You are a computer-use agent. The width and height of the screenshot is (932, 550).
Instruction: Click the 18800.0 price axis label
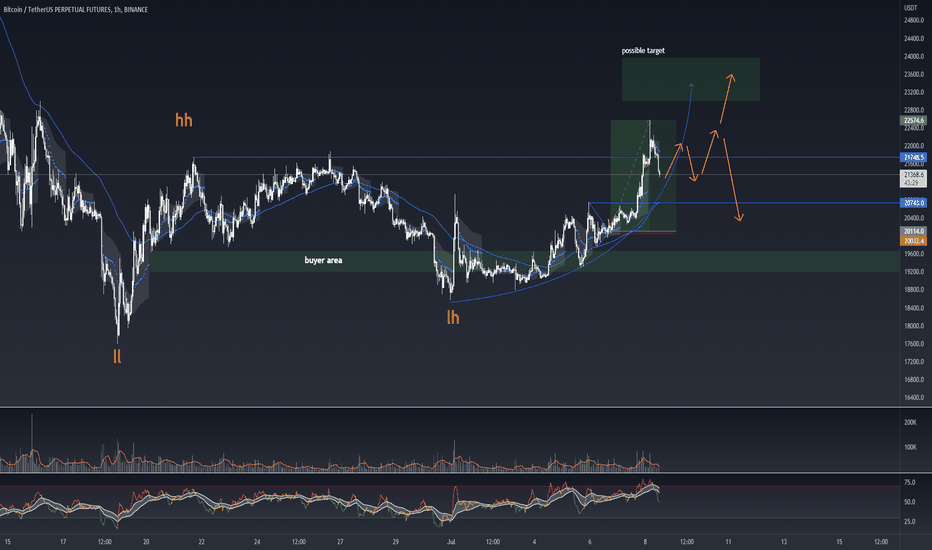click(x=914, y=290)
